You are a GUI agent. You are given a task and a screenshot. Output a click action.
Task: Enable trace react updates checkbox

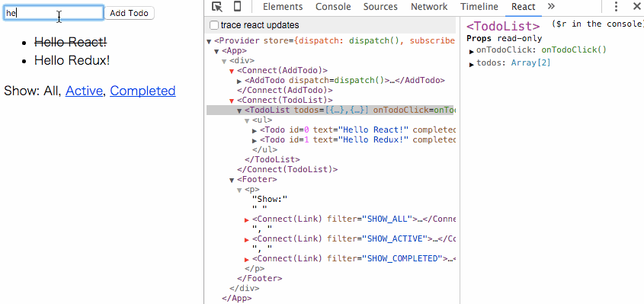point(214,25)
